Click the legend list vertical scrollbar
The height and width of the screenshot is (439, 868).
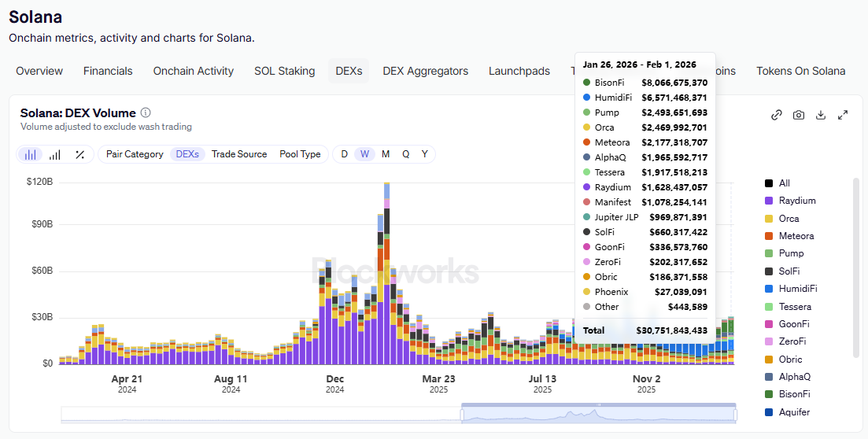tap(855, 267)
